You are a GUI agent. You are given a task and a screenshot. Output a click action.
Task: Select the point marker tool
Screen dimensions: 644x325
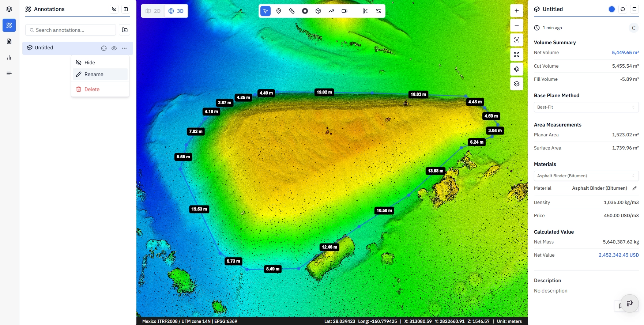pyautogui.click(x=279, y=11)
